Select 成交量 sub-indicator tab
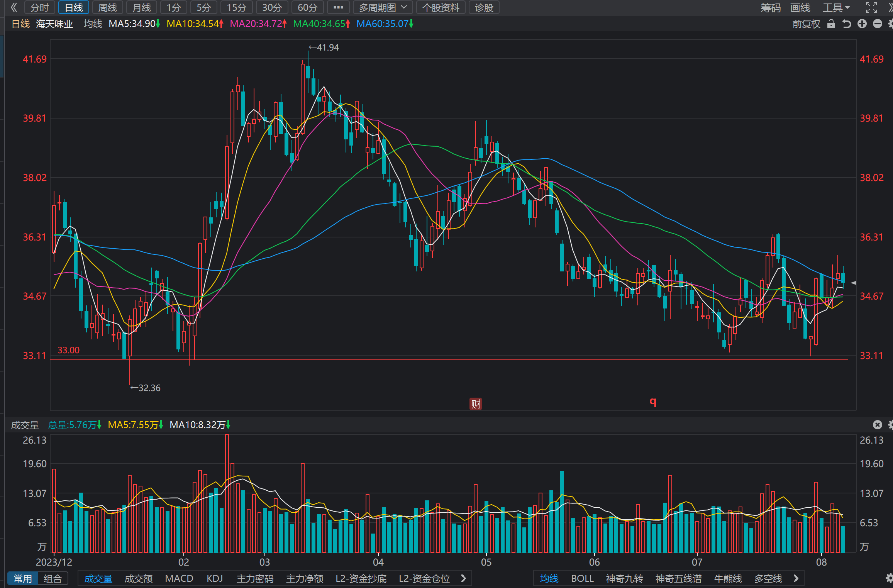 click(x=98, y=578)
